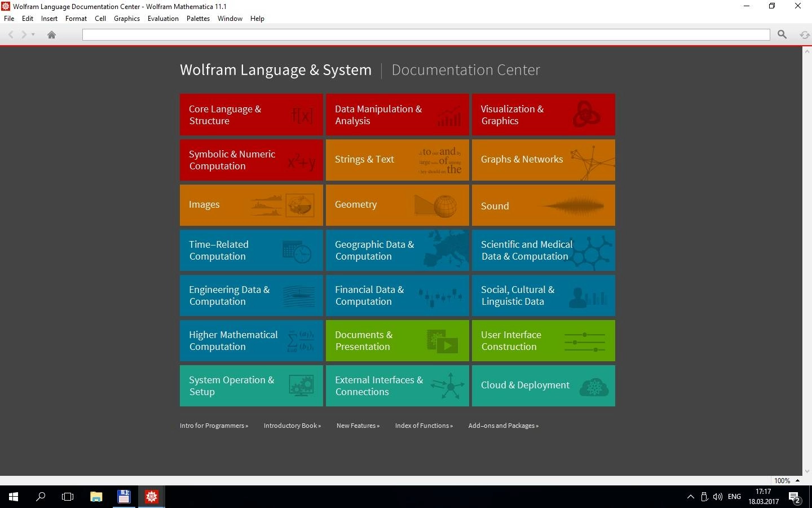Open the New Features link
812x508 pixels.
(358, 426)
